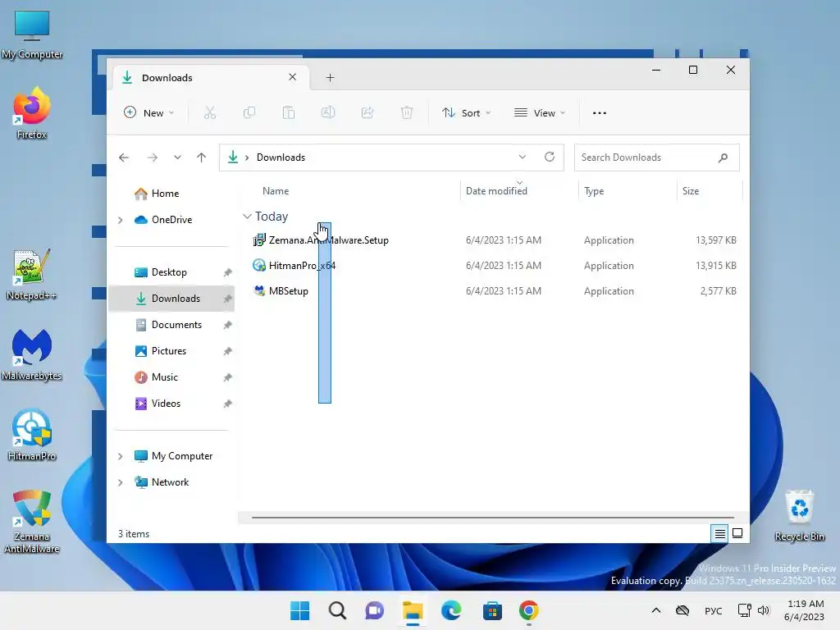Sort by Type column header
The height and width of the screenshot is (630, 840).
[x=594, y=191]
